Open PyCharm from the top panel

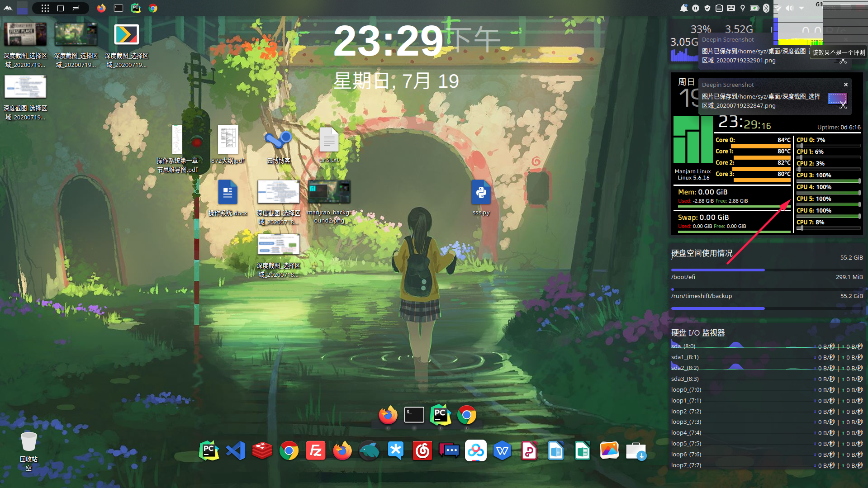(x=136, y=8)
